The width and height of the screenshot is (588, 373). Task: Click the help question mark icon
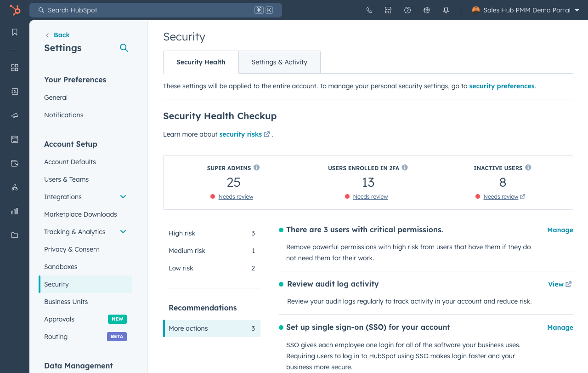[407, 10]
